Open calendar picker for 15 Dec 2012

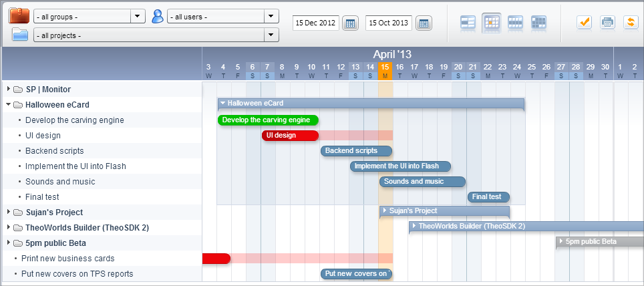click(350, 23)
